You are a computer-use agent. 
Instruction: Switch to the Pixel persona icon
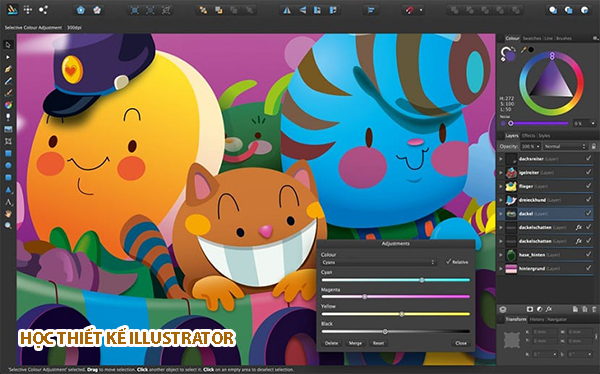coord(28,10)
